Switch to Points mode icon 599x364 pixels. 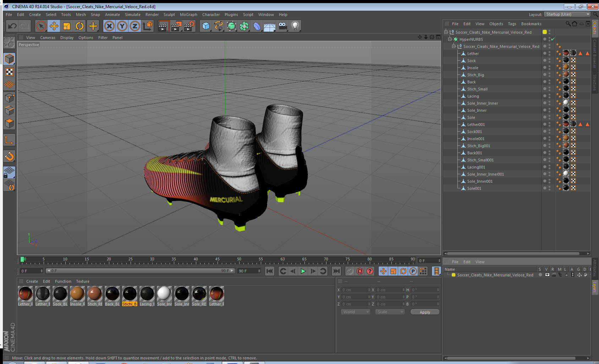(10, 98)
